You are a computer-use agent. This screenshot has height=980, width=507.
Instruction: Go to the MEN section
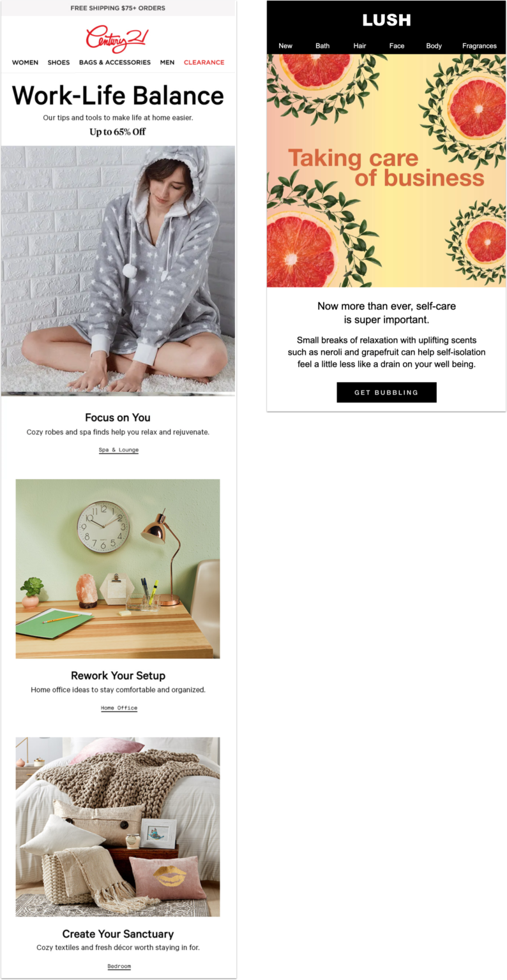[x=167, y=63]
